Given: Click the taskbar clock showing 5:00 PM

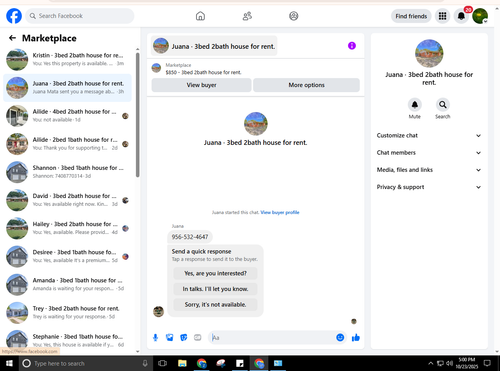Looking at the screenshot, I should pyautogui.click(x=467, y=363).
